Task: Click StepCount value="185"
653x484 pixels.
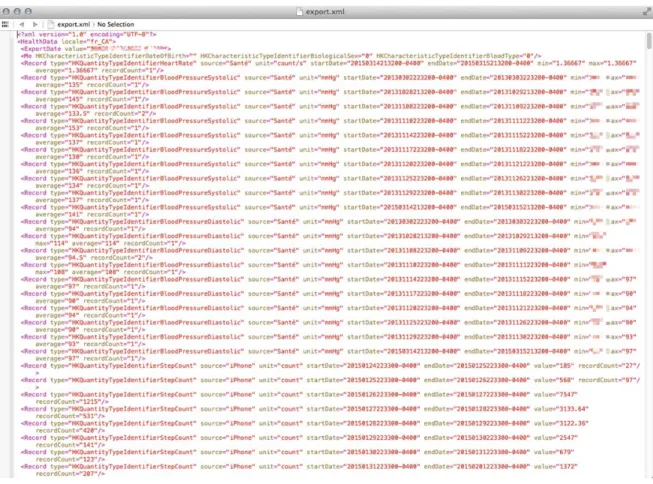Action: [x=553, y=366]
